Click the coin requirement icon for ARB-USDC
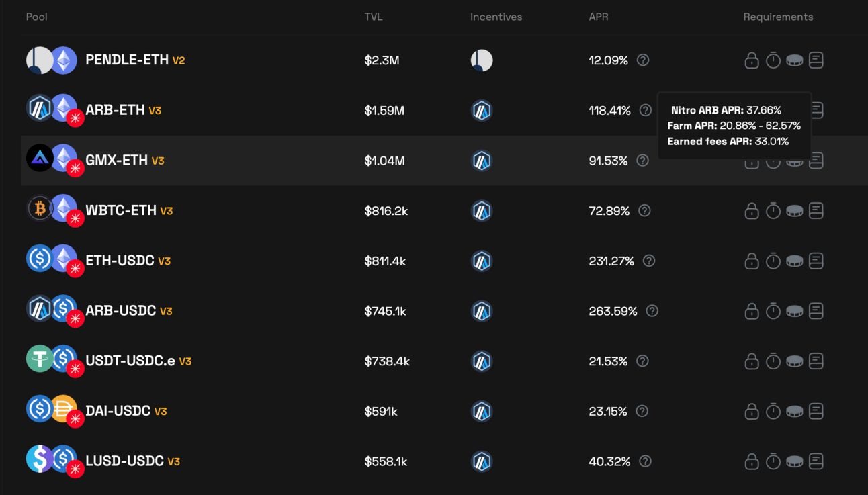868x495 pixels. click(x=795, y=312)
